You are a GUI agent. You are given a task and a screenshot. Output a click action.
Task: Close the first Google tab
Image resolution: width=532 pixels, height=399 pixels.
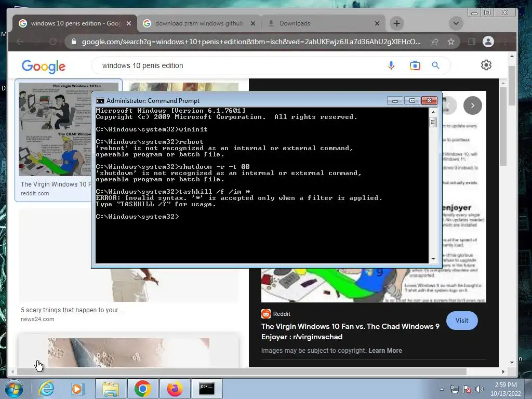[129, 23]
